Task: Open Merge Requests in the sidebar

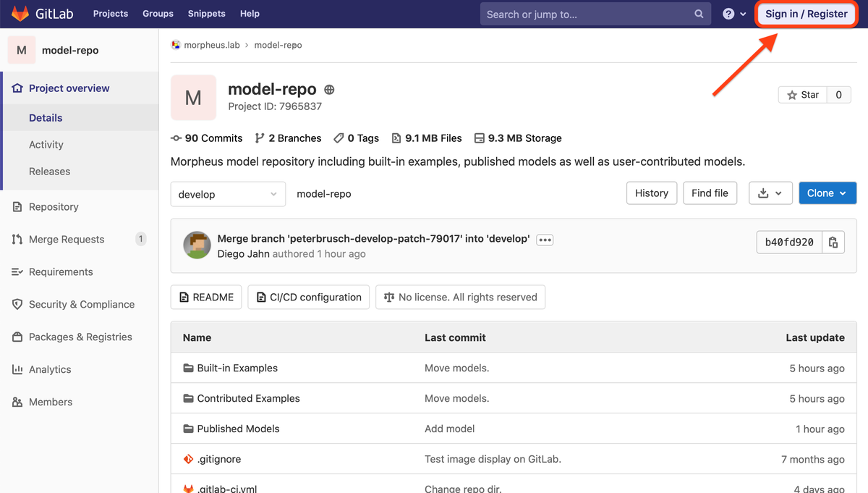Action: pos(67,240)
